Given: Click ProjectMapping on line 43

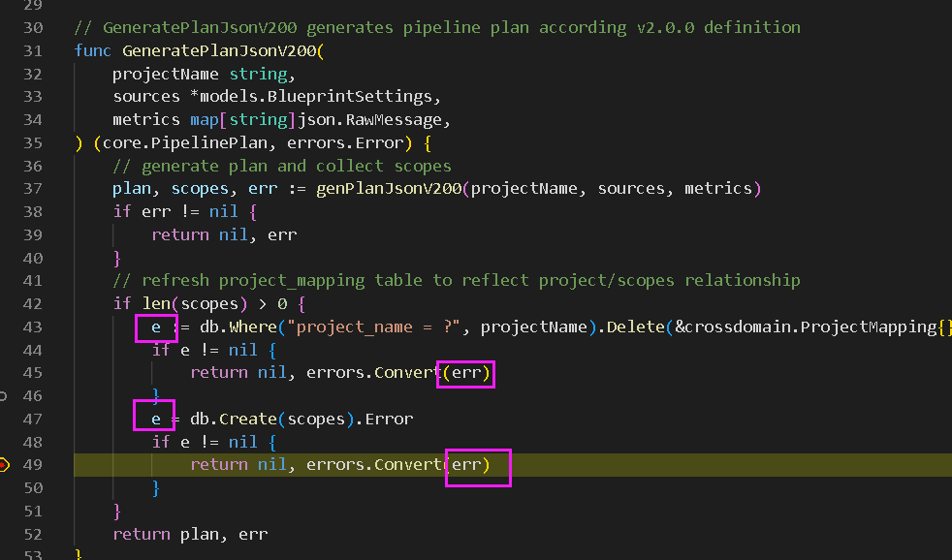Looking at the screenshot, I should (869, 327).
